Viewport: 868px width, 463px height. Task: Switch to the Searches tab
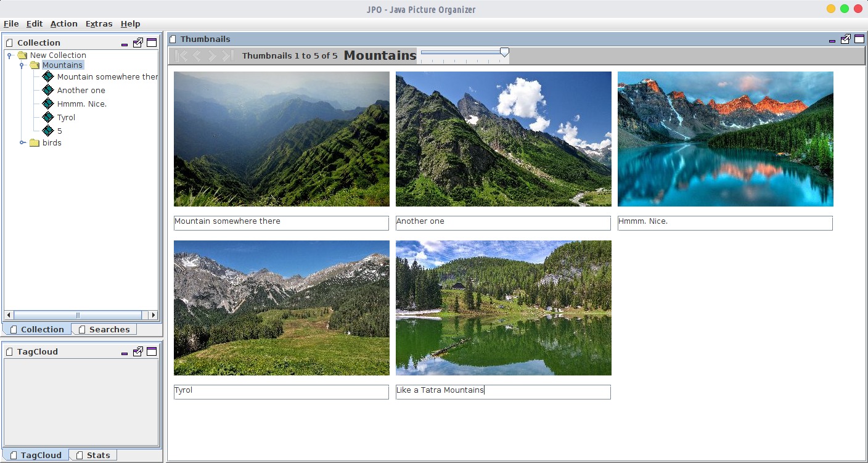point(104,329)
